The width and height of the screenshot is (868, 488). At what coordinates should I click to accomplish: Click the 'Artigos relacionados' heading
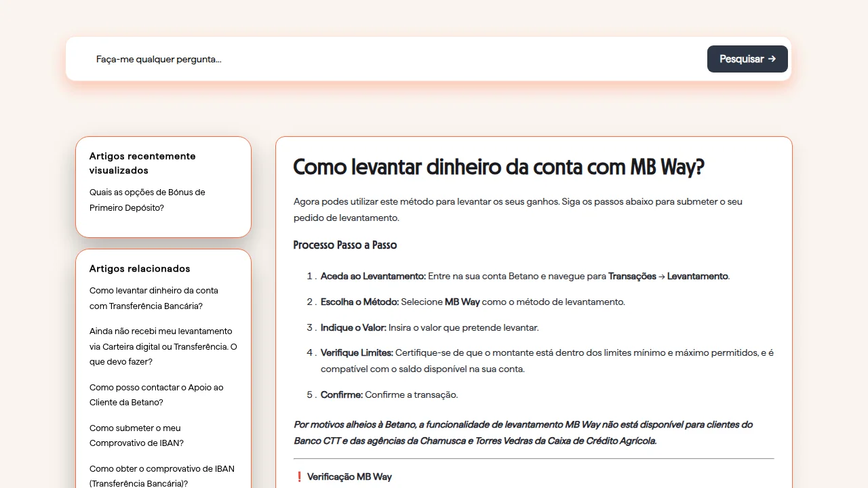point(140,268)
